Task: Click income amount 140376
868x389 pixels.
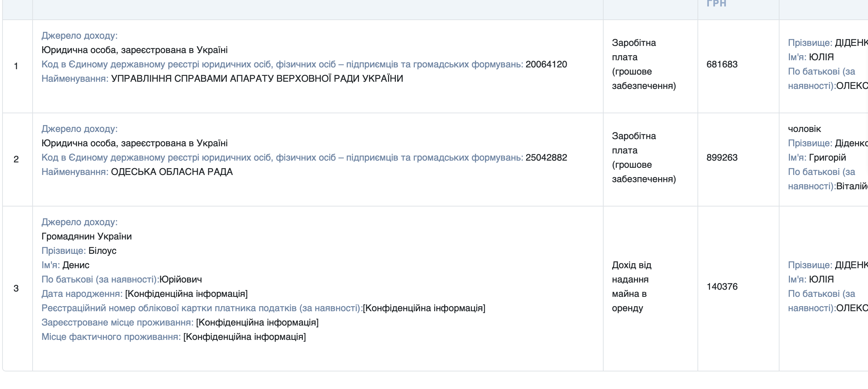Action: point(721,287)
